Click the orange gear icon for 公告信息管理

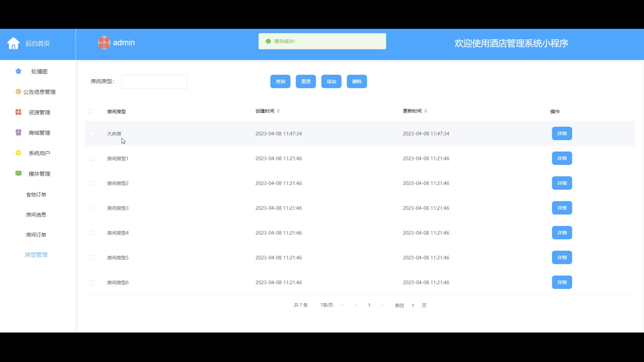(18, 92)
